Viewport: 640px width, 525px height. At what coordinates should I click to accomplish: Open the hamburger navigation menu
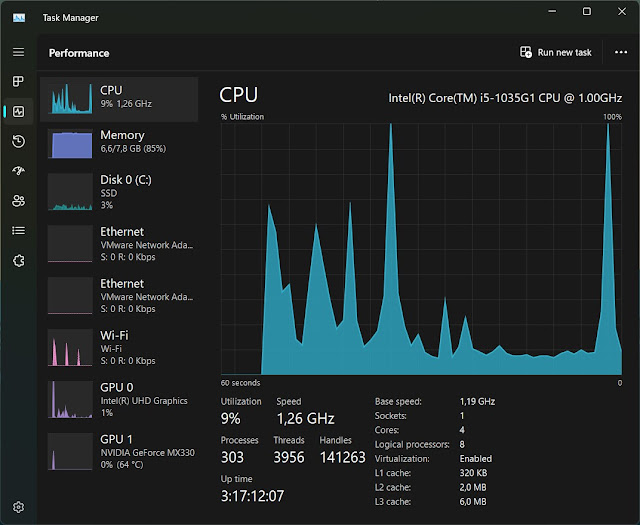coord(18,52)
